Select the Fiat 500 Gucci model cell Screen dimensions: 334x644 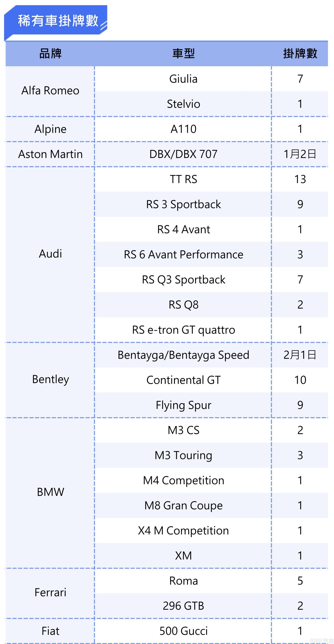pyautogui.click(x=183, y=631)
